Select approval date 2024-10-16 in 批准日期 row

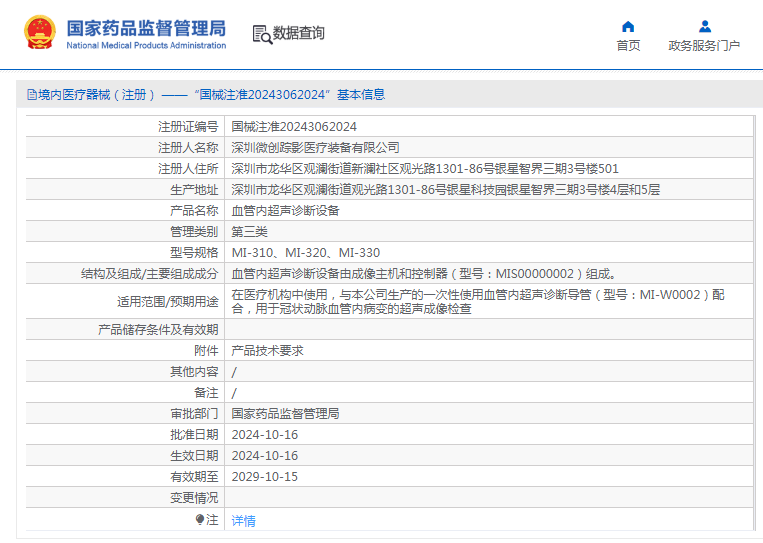tap(265, 434)
